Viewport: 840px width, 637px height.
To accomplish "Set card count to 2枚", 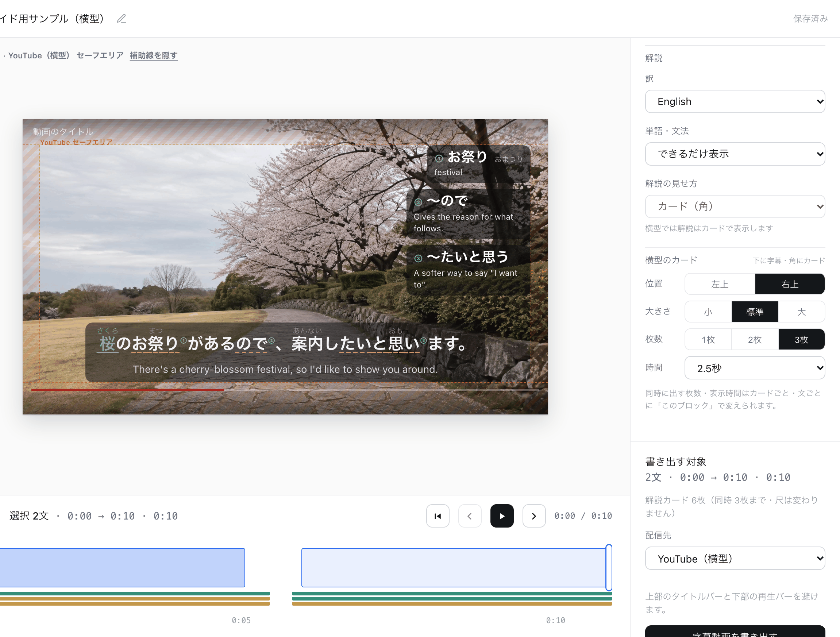I will point(755,339).
